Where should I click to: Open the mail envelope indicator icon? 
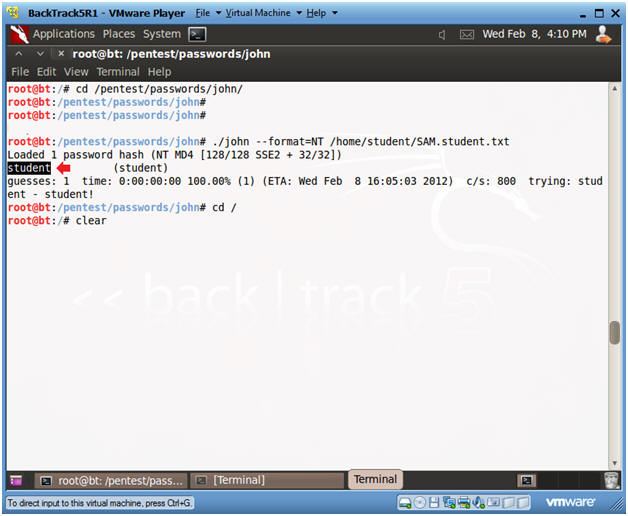[467, 35]
